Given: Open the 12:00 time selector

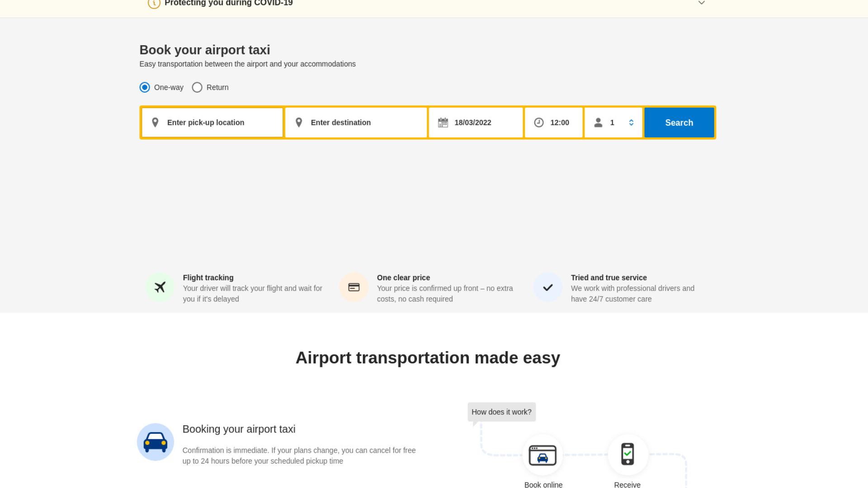Looking at the screenshot, I should (x=554, y=122).
